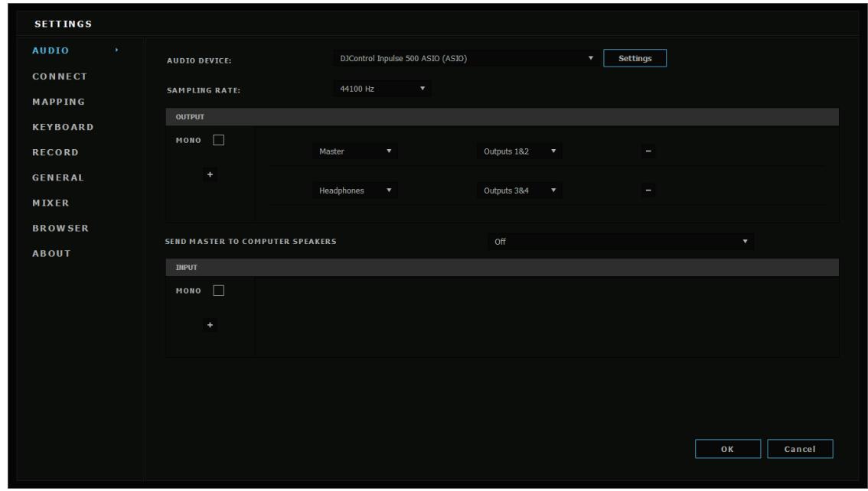Open the Keyboard settings section
This screenshot has height=491, width=868.
tap(63, 127)
